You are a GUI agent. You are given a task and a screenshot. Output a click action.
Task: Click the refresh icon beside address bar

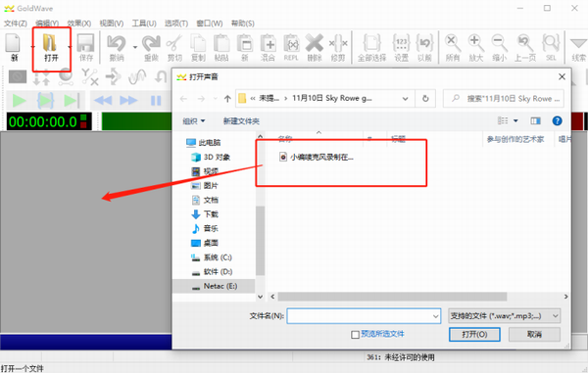[425, 99]
